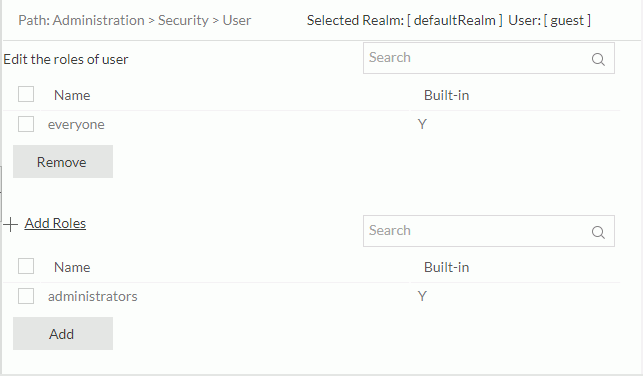Sort user roles by Built-in column header
The width and height of the screenshot is (643, 376).
point(447,95)
